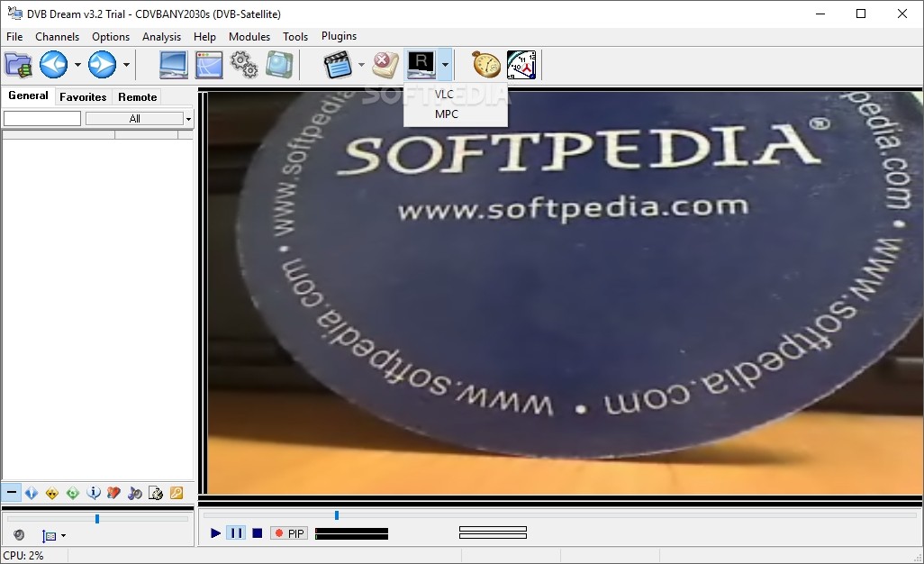Click the Pause button

click(x=236, y=533)
